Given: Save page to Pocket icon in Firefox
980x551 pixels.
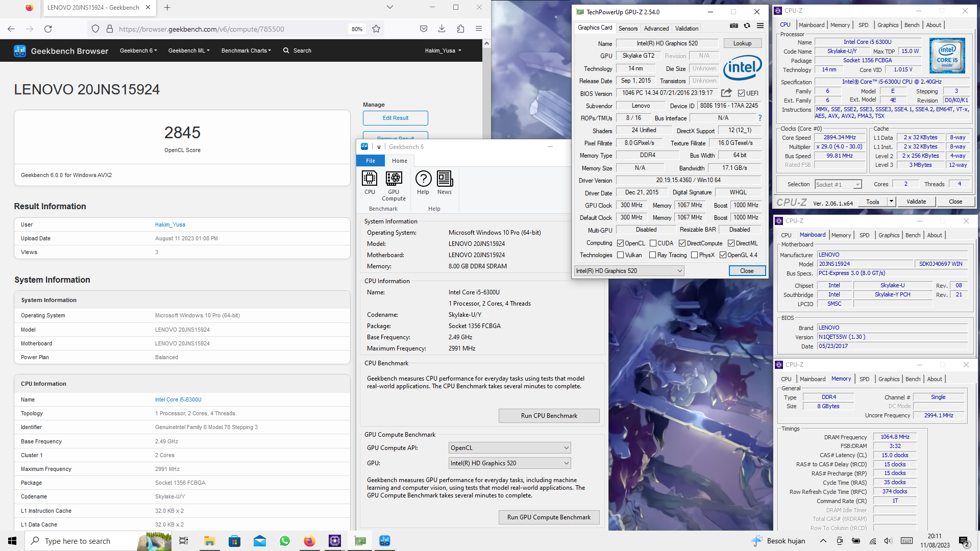Looking at the screenshot, I should (x=424, y=29).
